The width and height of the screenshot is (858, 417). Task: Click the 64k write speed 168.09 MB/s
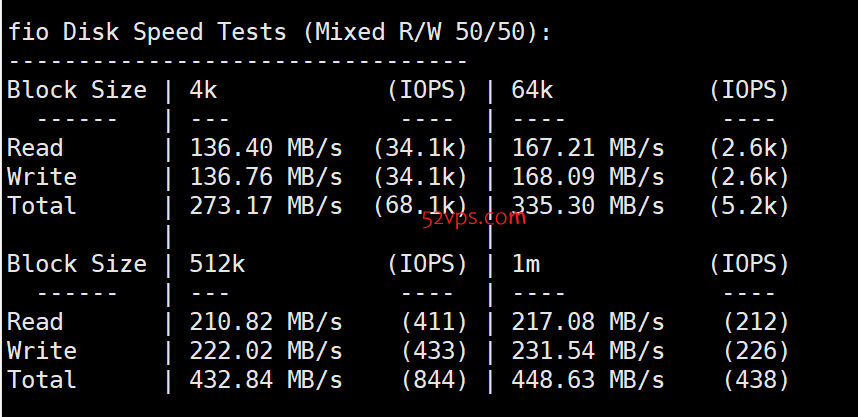tap(588, 177)
